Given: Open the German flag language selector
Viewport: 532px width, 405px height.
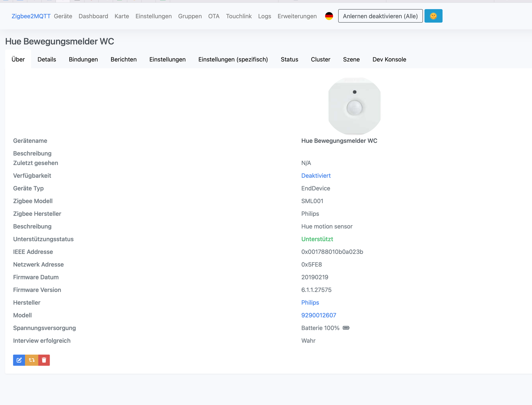Looking at the screenshot, I should click(329, 16).
